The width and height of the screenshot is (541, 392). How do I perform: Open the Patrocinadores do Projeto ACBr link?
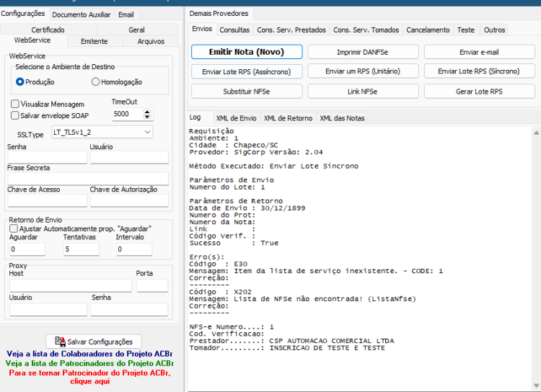coord(89,363)
